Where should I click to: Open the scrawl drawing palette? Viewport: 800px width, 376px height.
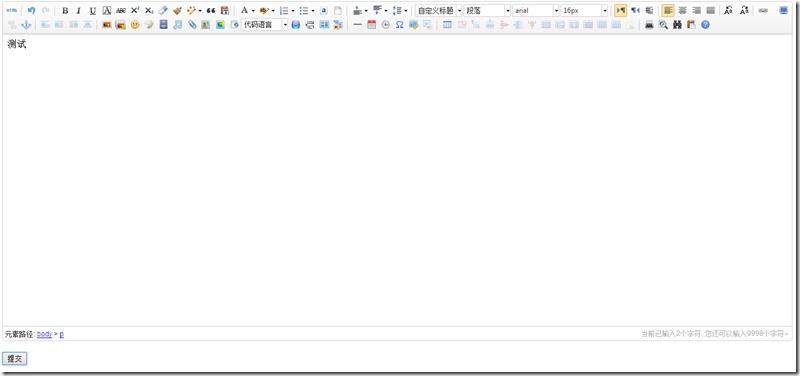click(149, 24)
